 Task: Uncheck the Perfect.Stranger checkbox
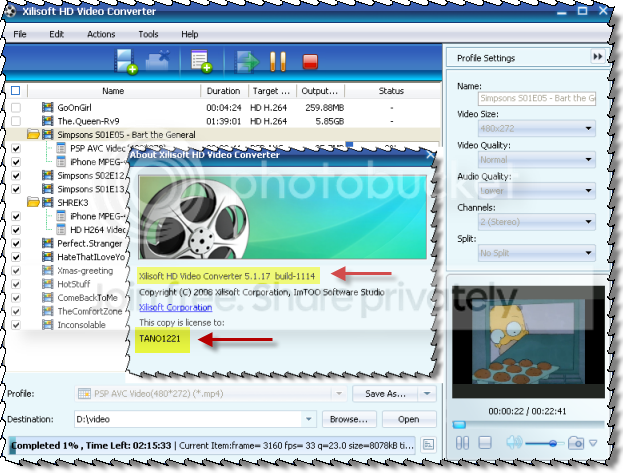[x=16, y=243]
